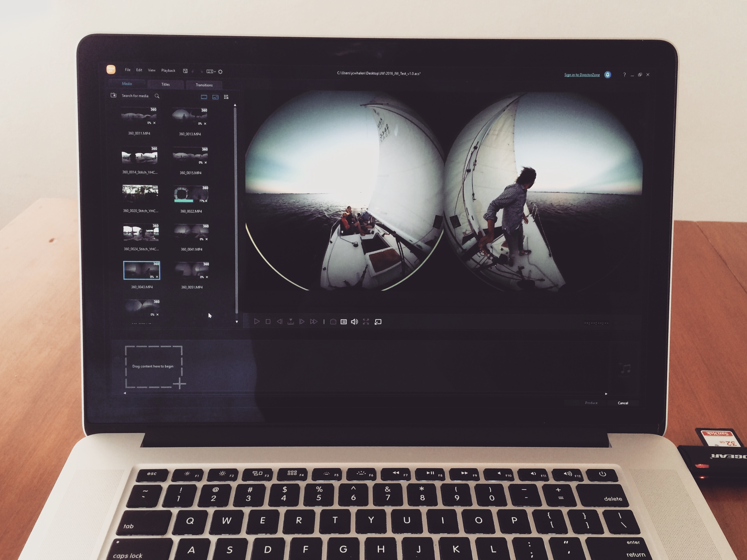
Task: Select the 360_0020_Stitch_YHC thumbnail
Action: (x=140, y=194)
